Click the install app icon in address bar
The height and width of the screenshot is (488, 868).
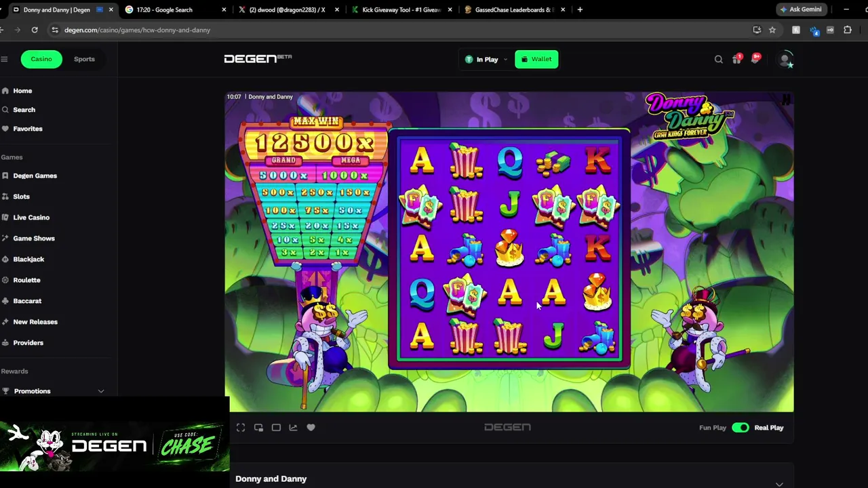coord(757,30)
